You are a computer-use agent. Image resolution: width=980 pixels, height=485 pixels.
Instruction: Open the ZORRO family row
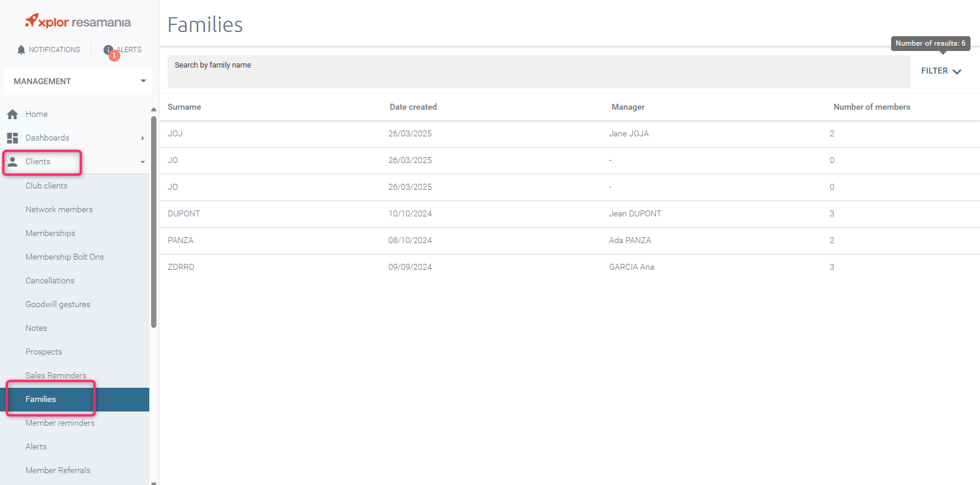569,267
